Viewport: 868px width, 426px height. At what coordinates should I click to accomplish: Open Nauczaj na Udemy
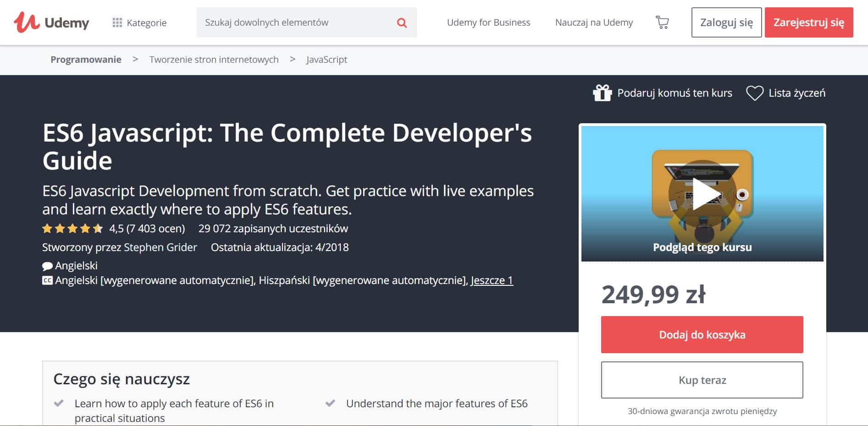pyautogui.click(x=594, y=22)
